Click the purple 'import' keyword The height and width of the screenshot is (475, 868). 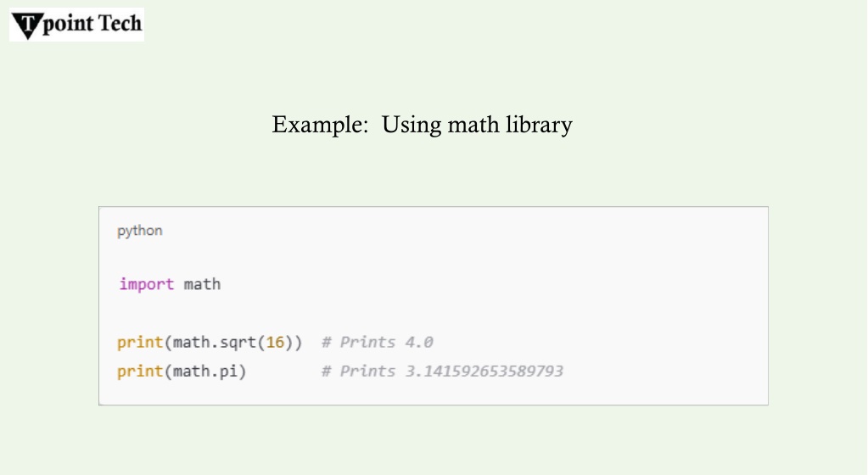pos(146,284)
